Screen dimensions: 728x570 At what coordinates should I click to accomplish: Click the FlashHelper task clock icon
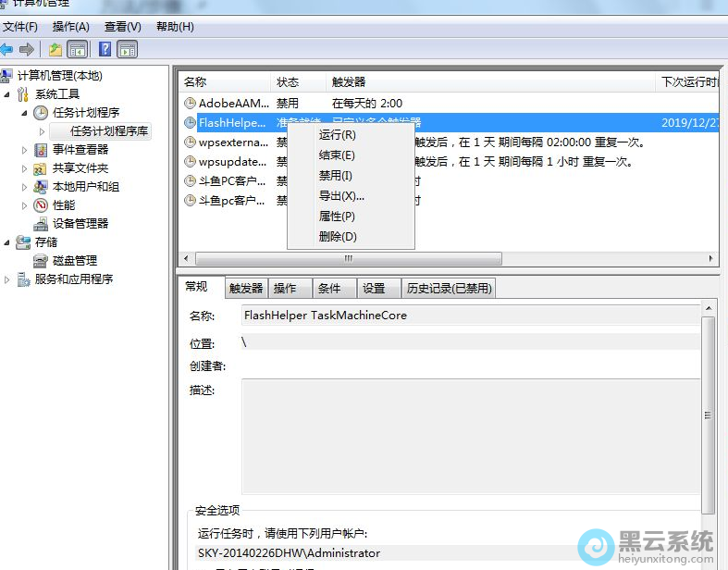point(190,123)
